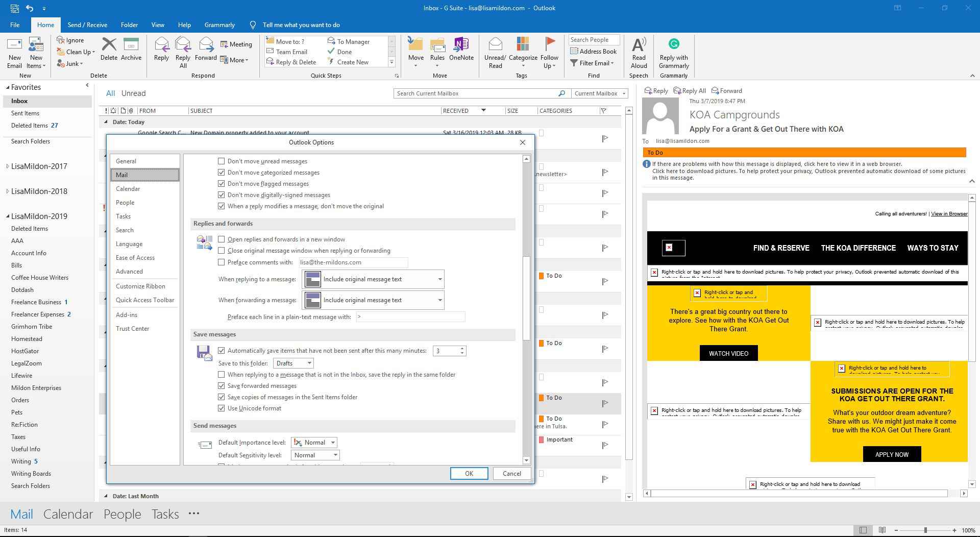Click the Categorize color grid icon

(x=523, y=45)
